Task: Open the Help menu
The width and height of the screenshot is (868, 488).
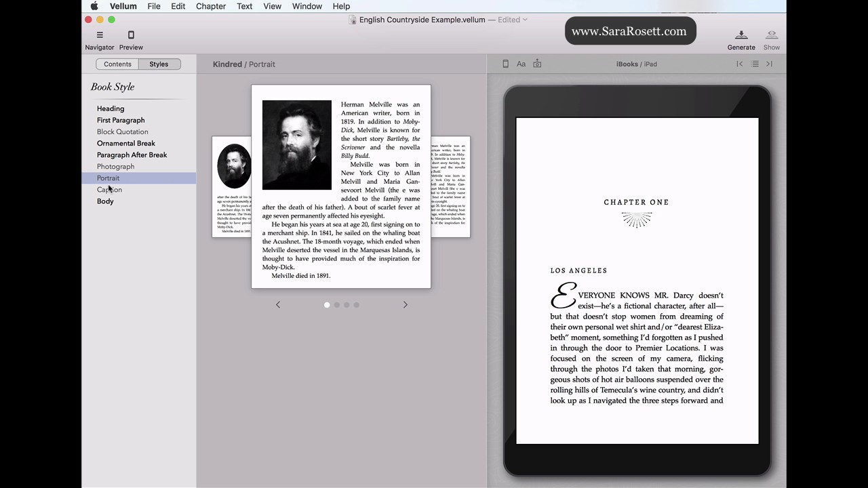Action: point(341,6)
